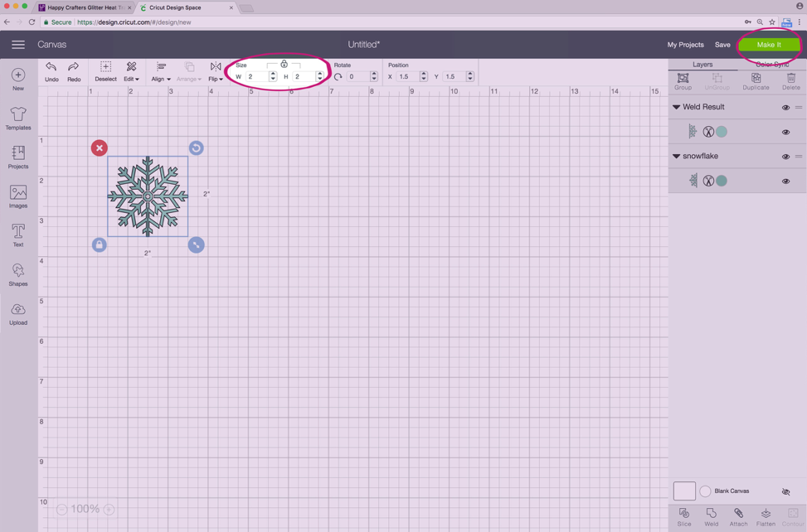
Task: Collapse the Weld Result layer group
Action: (x=676, y=107)
